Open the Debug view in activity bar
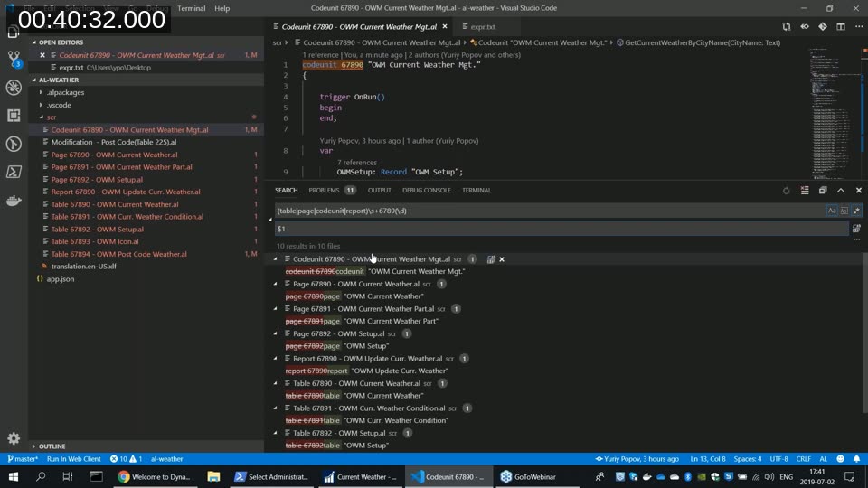This screenshot has height=488, width=868. 14,88
